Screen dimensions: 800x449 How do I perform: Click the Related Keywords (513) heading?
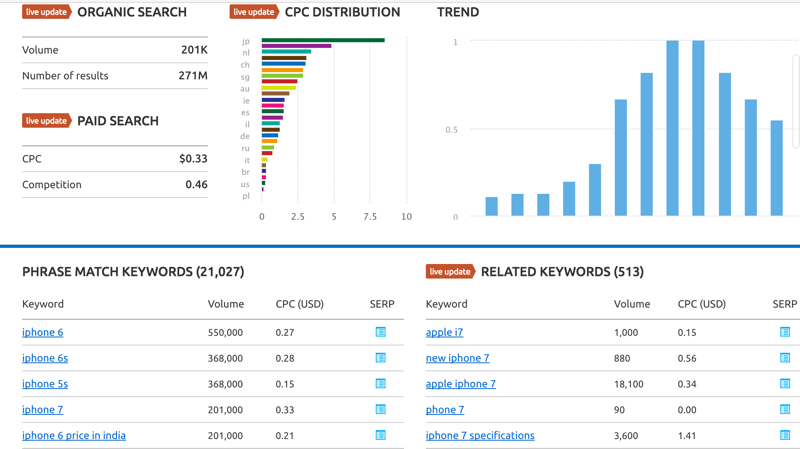[562, 271]
